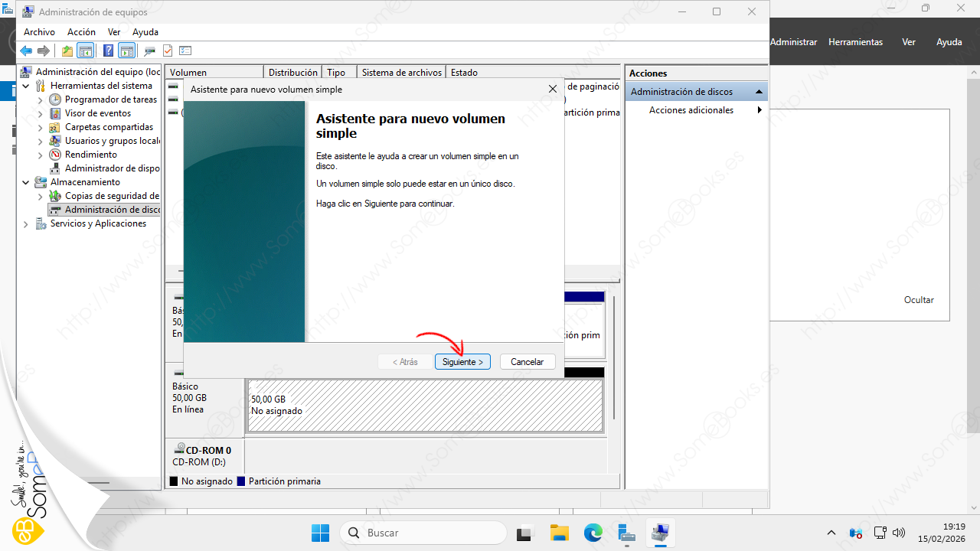This screenshot has height=551, width=980.
Task: Select Visor de eventos in the tree
Action: [x=97, y=113]
